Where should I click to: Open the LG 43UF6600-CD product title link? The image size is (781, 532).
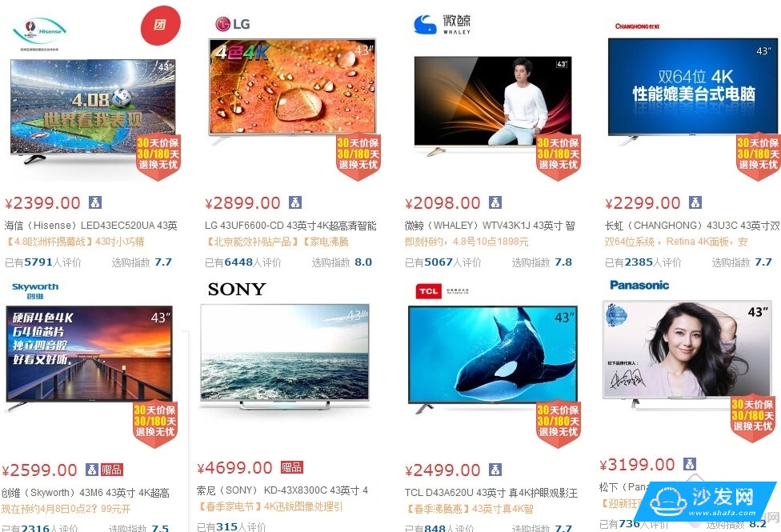point(290,226)
